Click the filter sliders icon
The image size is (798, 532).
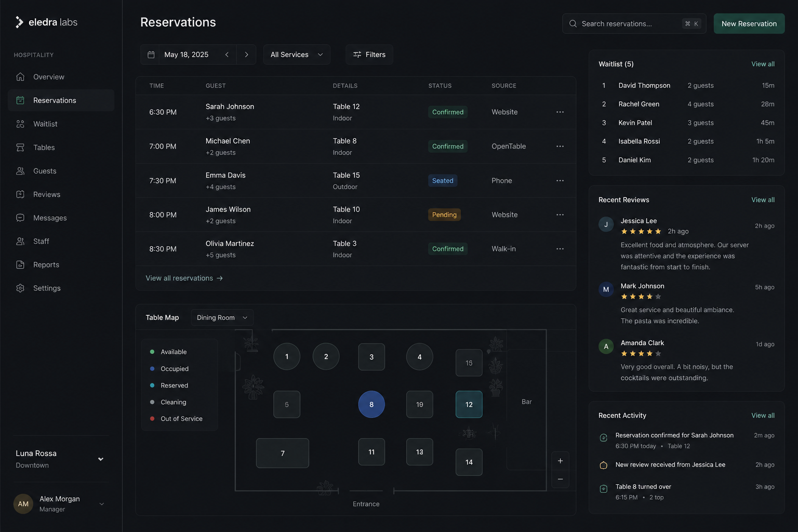(x=357, y=55)
